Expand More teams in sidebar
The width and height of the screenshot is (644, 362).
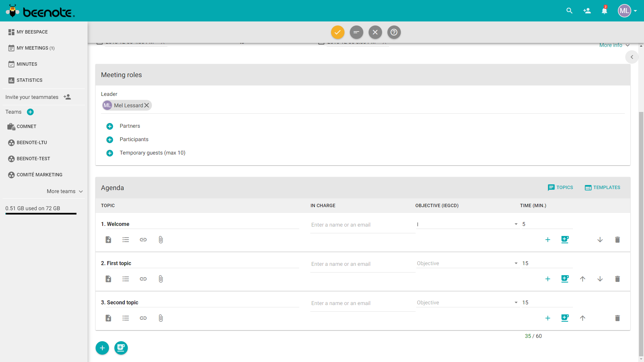click(x=65, y=191)
